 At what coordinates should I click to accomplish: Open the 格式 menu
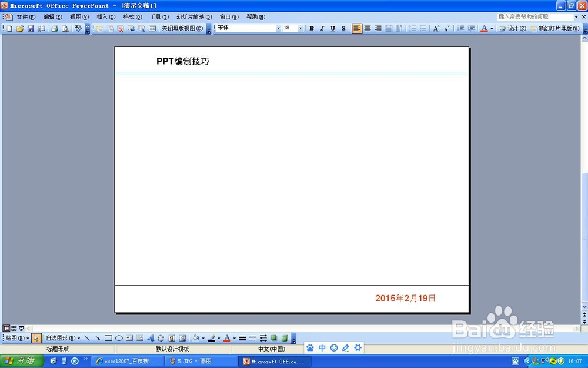[x=132, y=16]
